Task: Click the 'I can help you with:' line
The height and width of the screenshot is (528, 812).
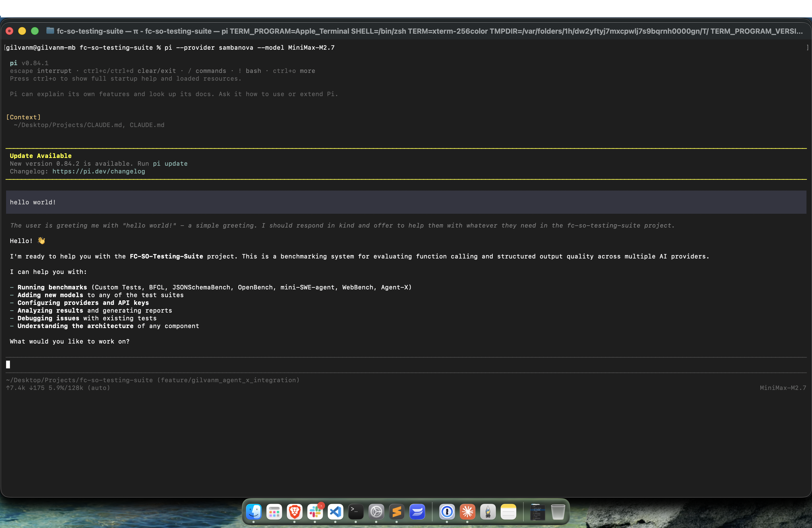Action: (48, 271)
